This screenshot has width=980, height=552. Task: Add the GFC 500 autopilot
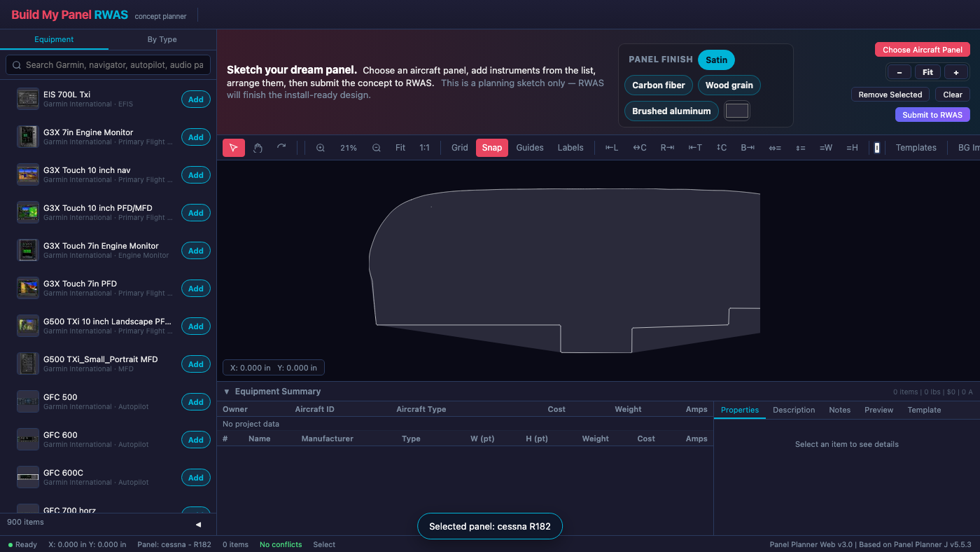pos(196,402)
